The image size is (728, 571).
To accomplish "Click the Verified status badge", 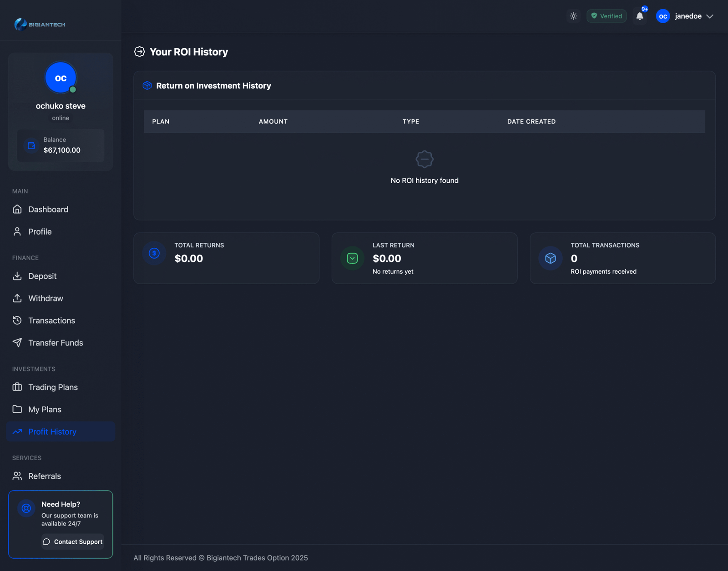I will (606, 16).
